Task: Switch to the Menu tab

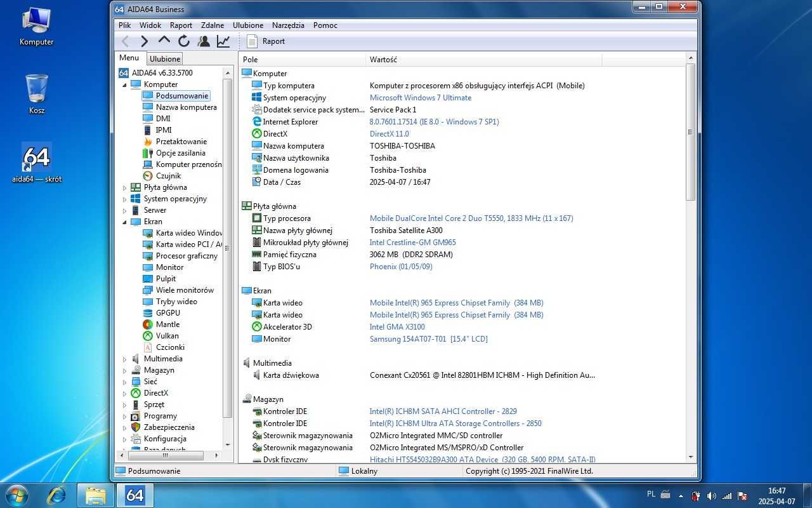Action: pos(129,58)
